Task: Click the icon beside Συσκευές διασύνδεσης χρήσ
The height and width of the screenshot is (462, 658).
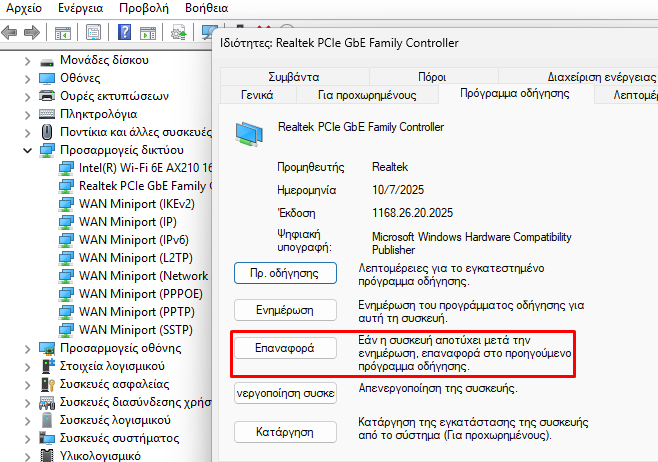Action: pos(47,402)
